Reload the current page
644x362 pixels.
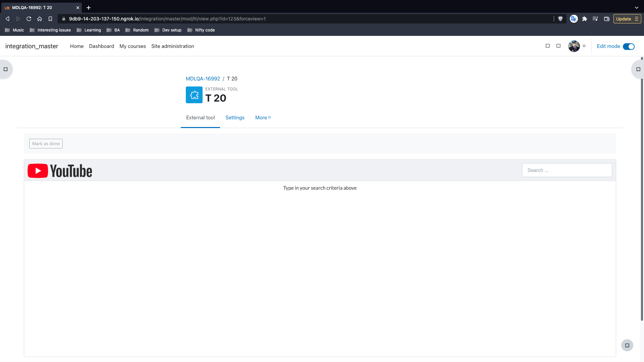tap(29, 19)
